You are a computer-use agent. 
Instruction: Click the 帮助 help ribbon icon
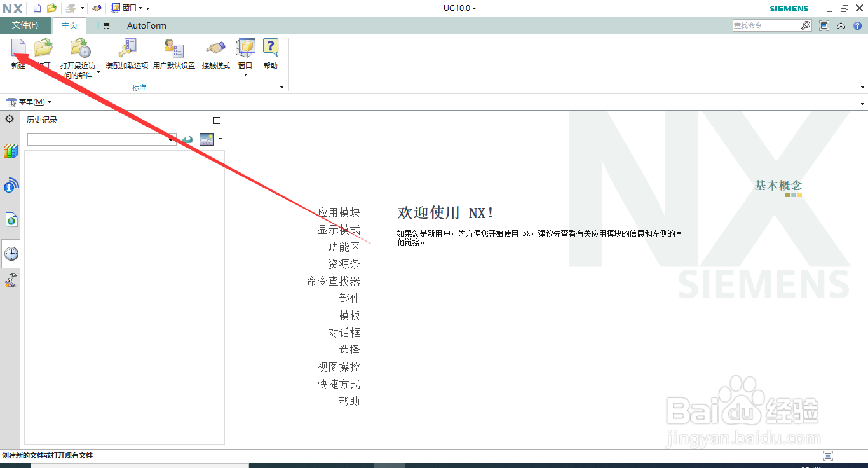tap(271, 48)
